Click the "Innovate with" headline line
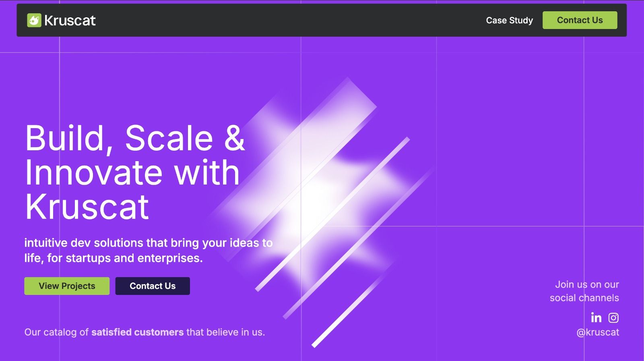 click(132, 172)
